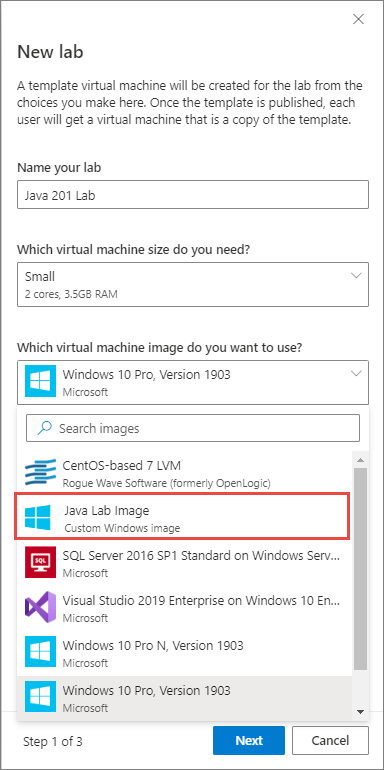Click the image list scrollbar down arrow
384x770 pixels.
coord(360,712)
